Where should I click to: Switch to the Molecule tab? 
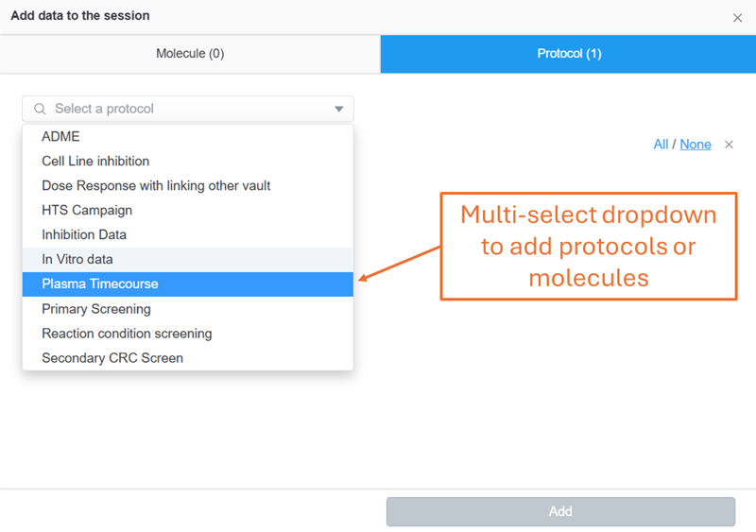[x=190, y=54]
